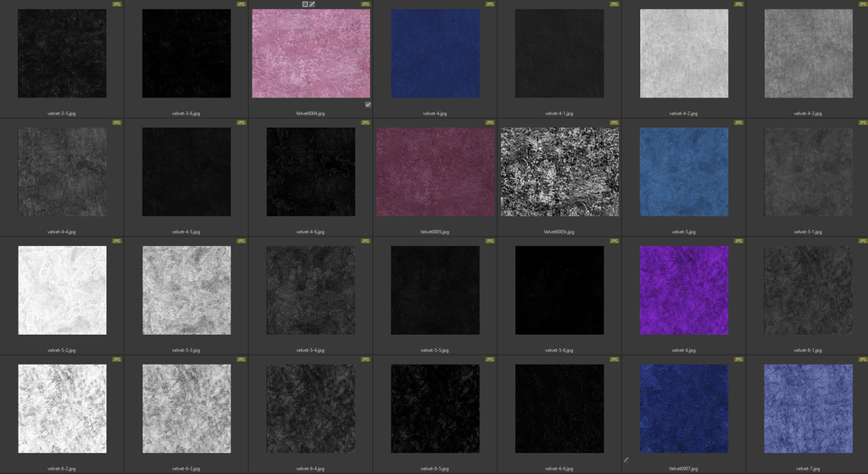This screenshot has height=474, width=868.
Task: Click the diagonal slash icon above Velvet0004
Action: pos(312,4)
